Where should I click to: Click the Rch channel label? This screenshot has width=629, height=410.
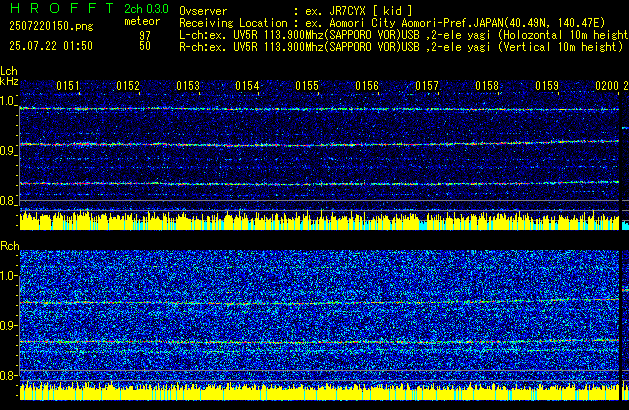[10, 246]
